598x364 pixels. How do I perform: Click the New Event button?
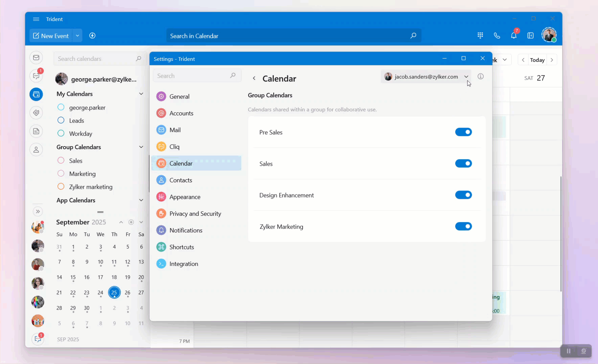coord(51,36)
